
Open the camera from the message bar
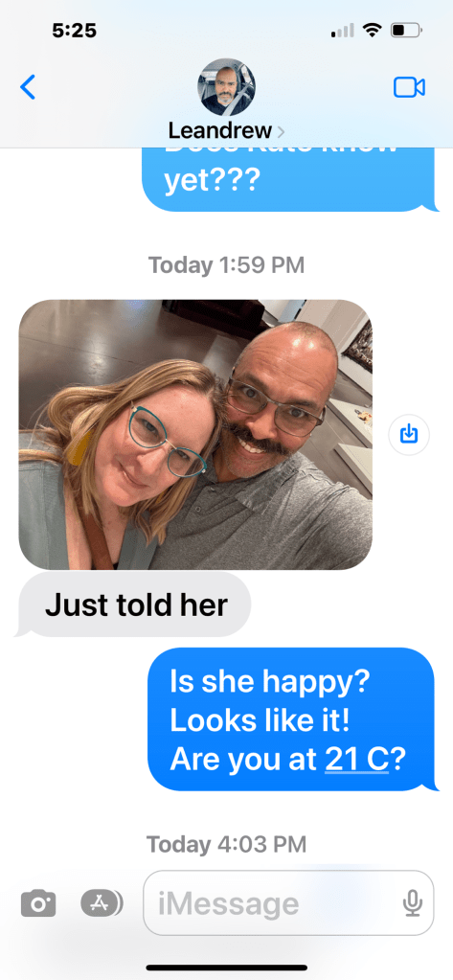38,903
